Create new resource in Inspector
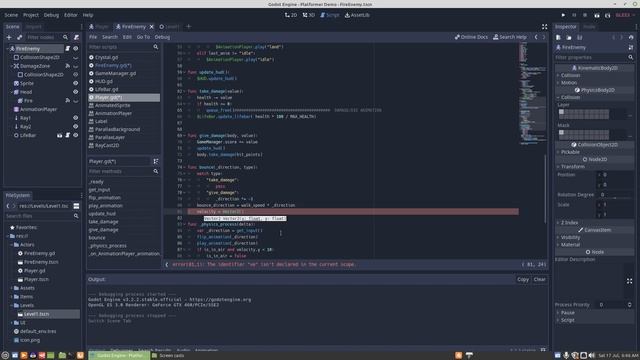This screenshot has width=640, height=360. [x=558, y=37]
